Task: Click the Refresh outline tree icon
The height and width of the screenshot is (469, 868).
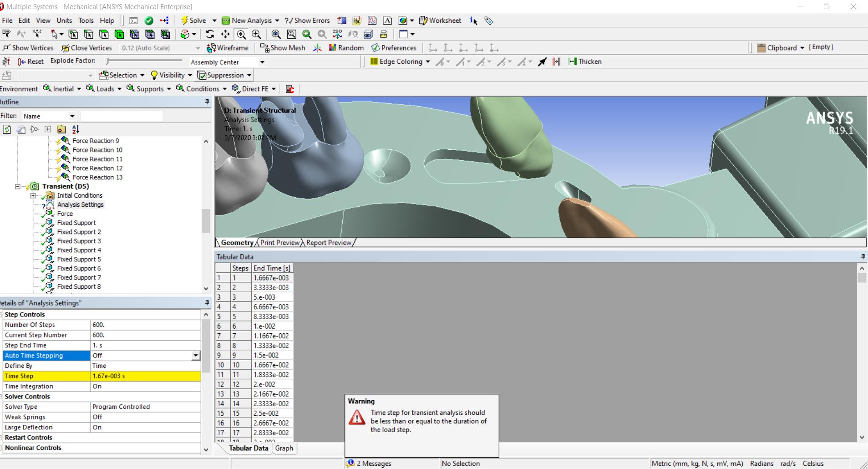Action: 7,129
